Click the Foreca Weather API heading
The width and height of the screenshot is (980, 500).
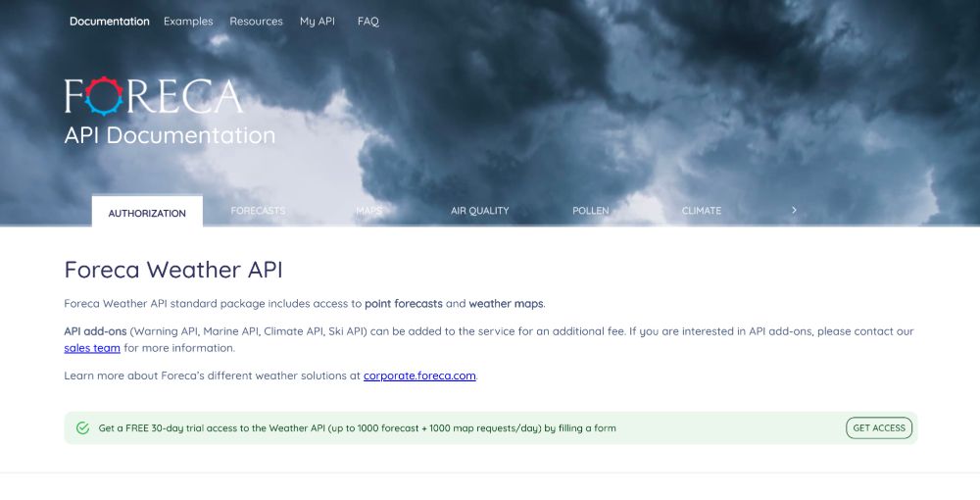point(173,270)
